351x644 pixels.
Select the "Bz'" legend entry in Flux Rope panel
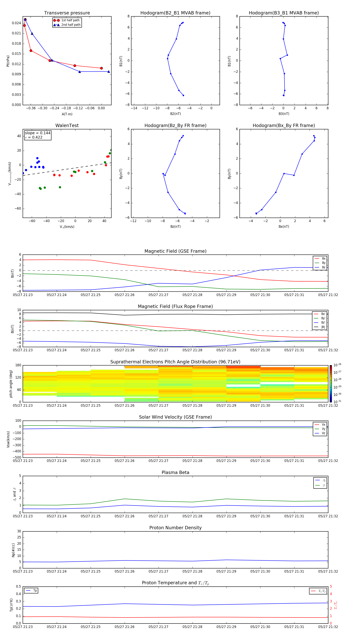[320, 323]
